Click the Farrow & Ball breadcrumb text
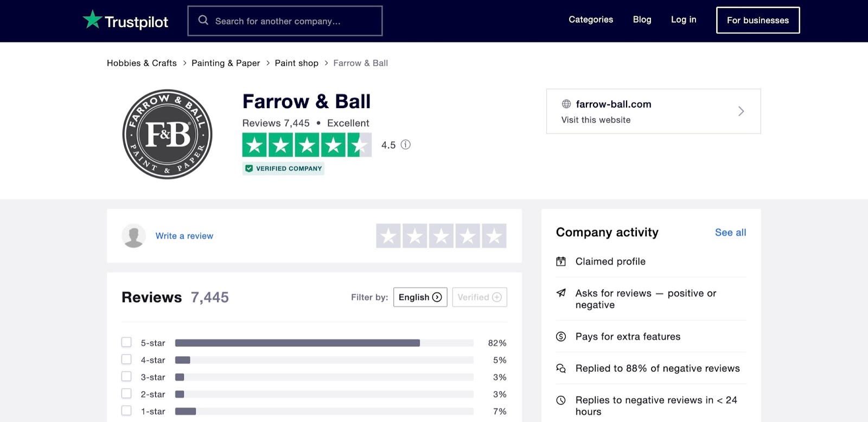This screenshot has height=422, width=868. point(361,63)
